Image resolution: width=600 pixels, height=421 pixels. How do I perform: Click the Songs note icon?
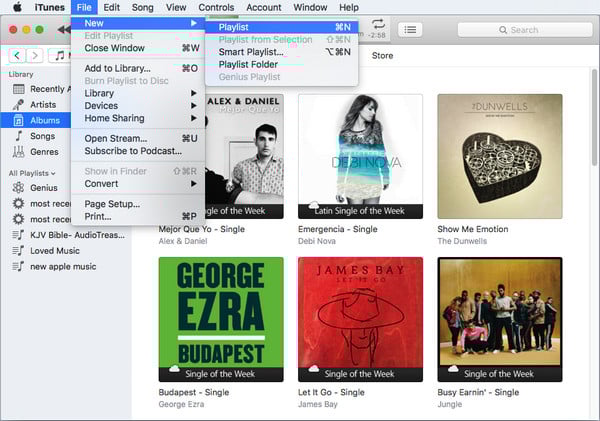point(18,136)
